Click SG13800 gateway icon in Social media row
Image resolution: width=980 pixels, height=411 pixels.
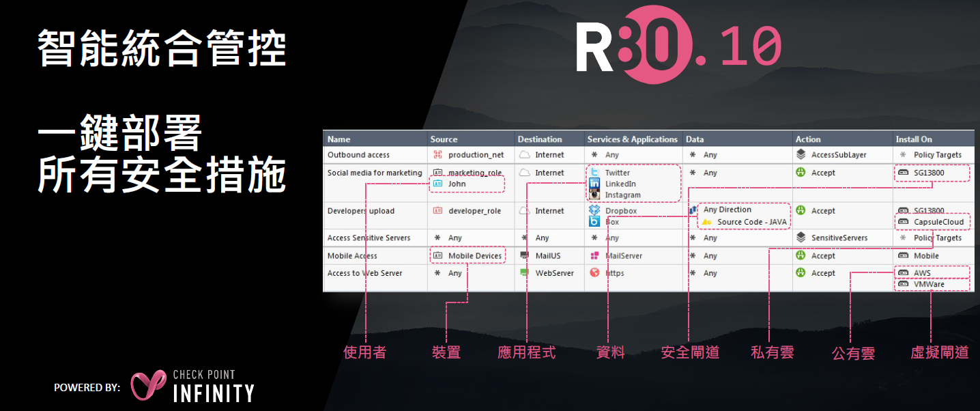coord(904,173)
